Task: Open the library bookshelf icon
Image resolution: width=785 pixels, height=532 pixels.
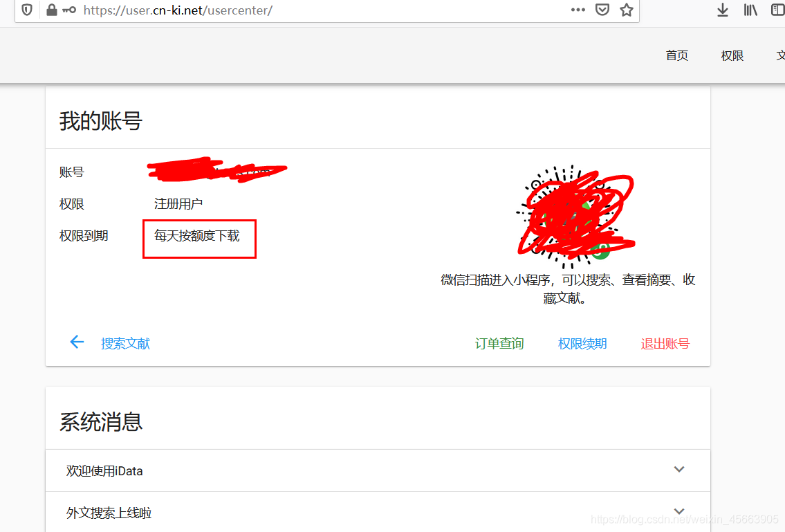Action: click(750, 10)
